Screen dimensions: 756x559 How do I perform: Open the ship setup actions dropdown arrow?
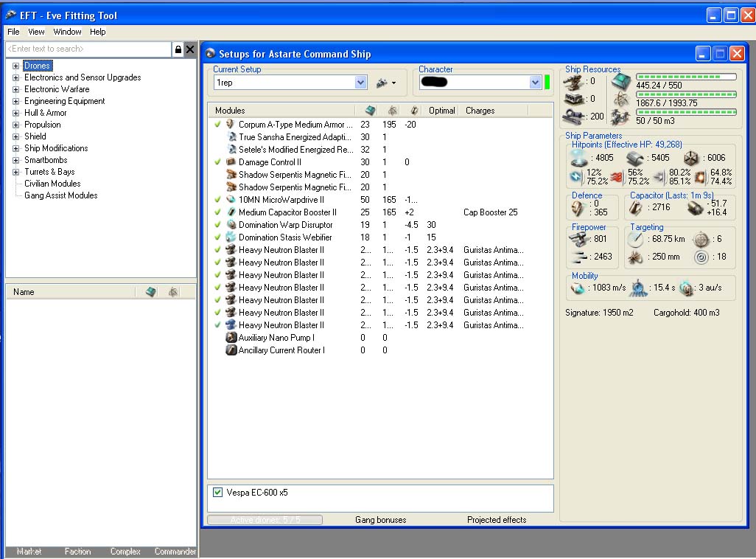394,83
